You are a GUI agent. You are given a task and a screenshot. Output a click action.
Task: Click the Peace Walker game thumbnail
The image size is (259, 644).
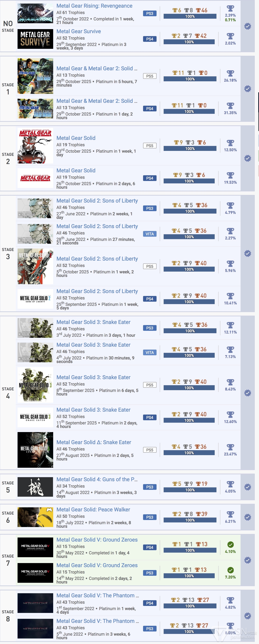coord(35,517)
